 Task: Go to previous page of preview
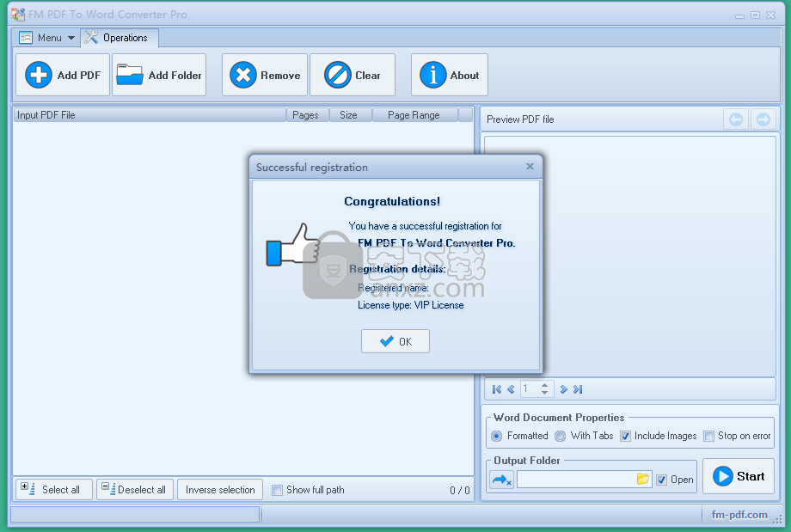pos(511,389)
